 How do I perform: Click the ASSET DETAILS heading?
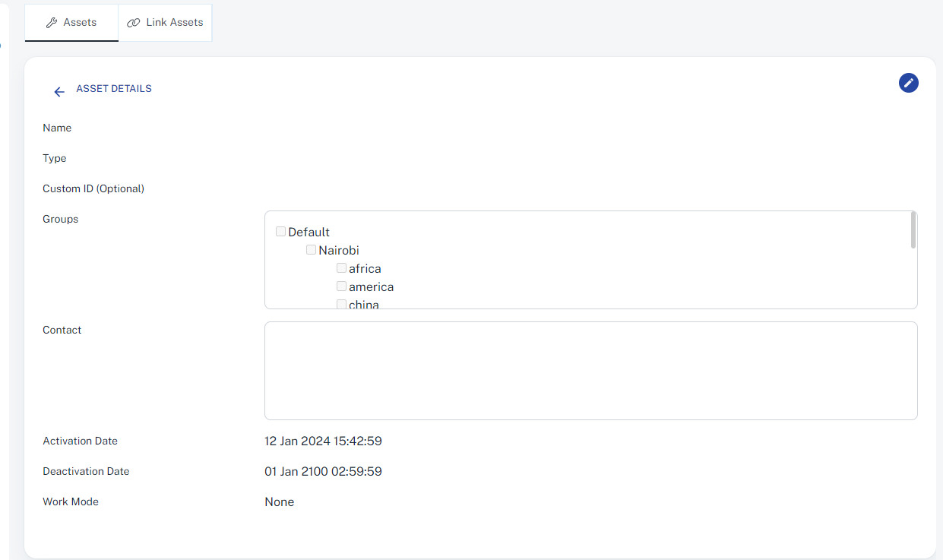[114, 89]
